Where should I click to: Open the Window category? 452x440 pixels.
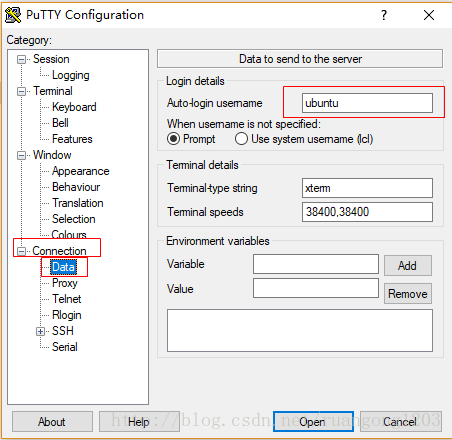tap(52, 155)
